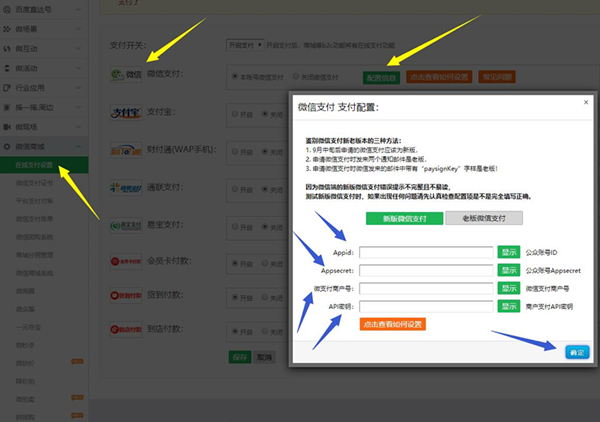Open 平台支付对账 sidebar item
This screenshot has width=600, height=422.
[34, 201]
